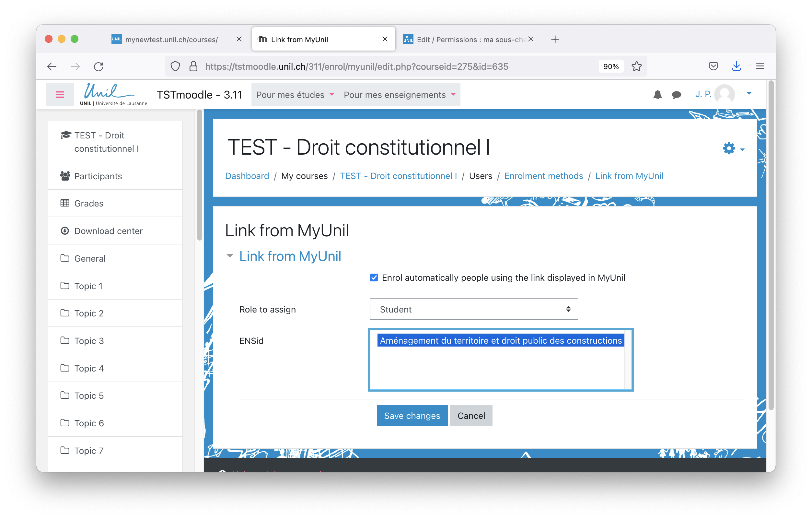Switch to the mynewtest.unil.ch/courses tab

171,40
